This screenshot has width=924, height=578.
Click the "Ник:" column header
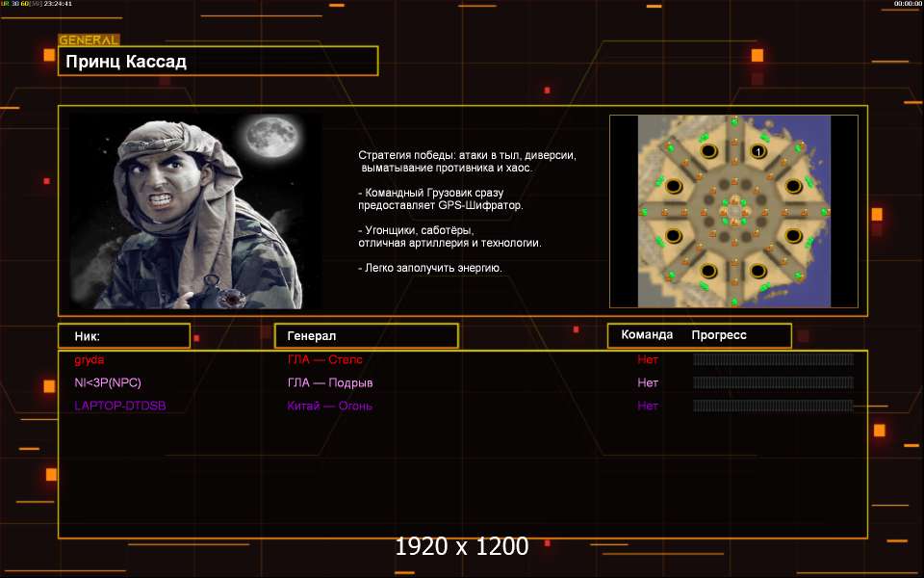(123, 336)
